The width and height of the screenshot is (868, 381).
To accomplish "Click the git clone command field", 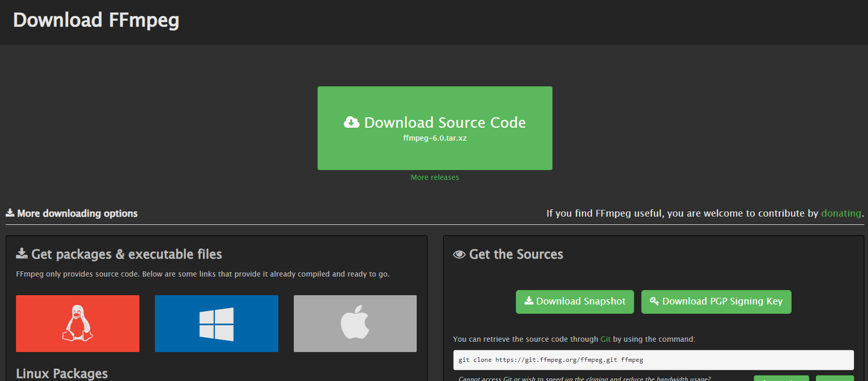I will pos(654,360).
